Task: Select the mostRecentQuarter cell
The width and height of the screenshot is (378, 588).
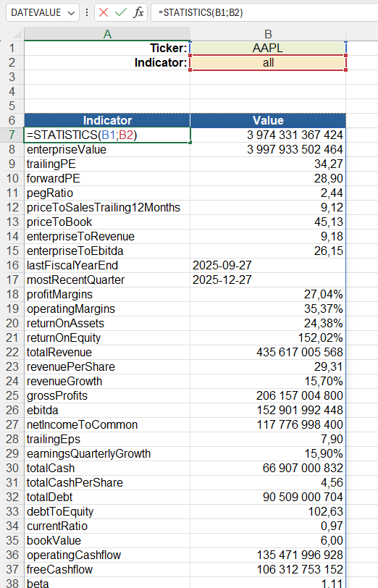Action: [x=107, y=280]
